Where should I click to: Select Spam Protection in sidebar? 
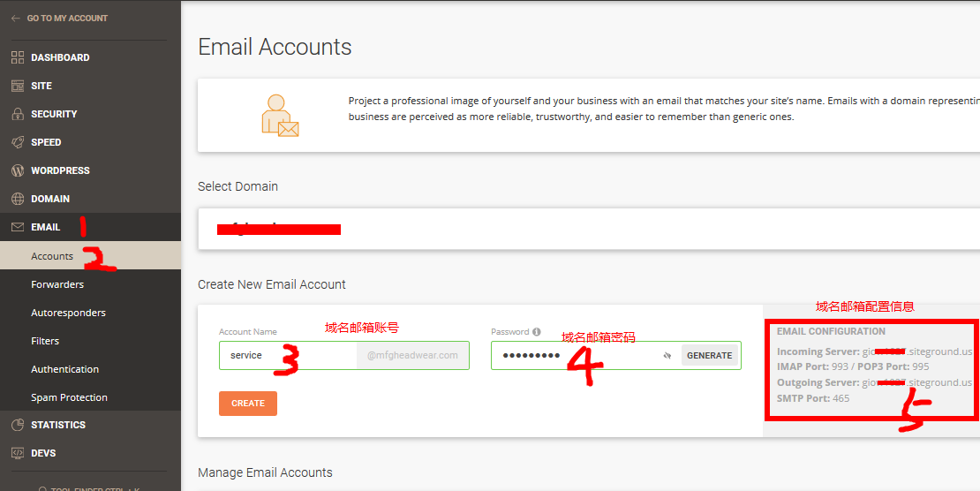click(x=69, y=397)
